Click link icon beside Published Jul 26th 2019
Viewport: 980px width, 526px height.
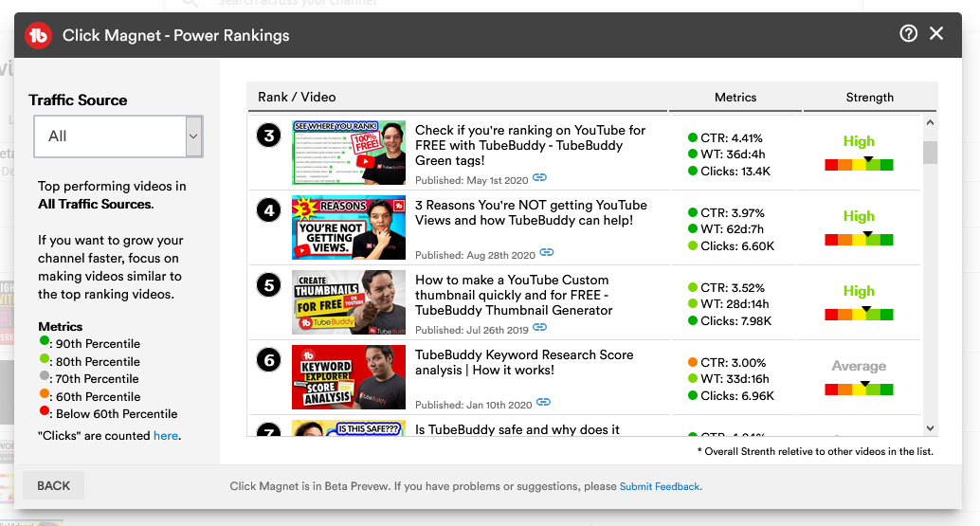[x=540, y=327]
